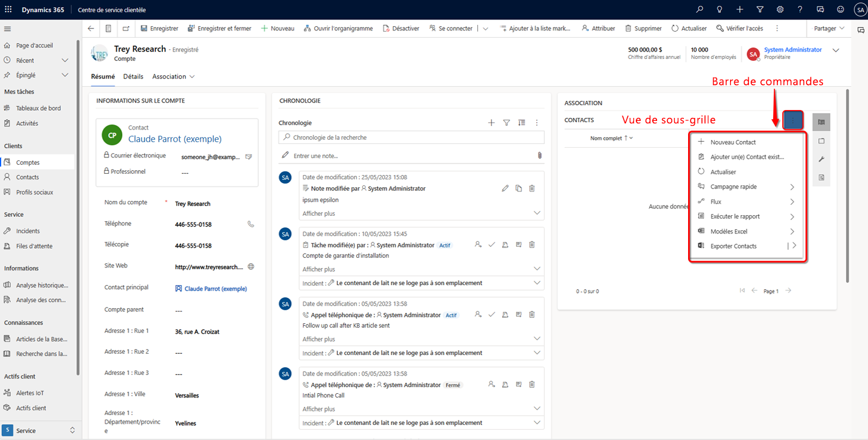The width and height of the screenshot is (868, 440).
Task: Open record in new window icon
Action: 126,29
